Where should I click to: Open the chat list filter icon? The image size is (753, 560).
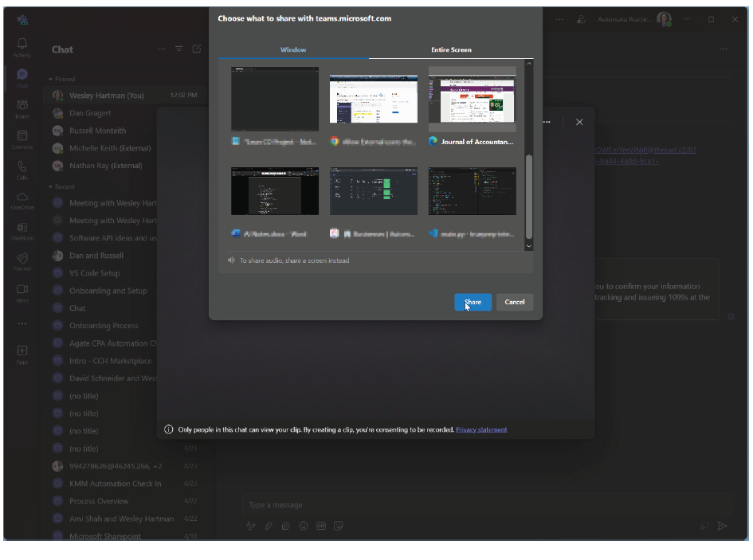point(179,49)
